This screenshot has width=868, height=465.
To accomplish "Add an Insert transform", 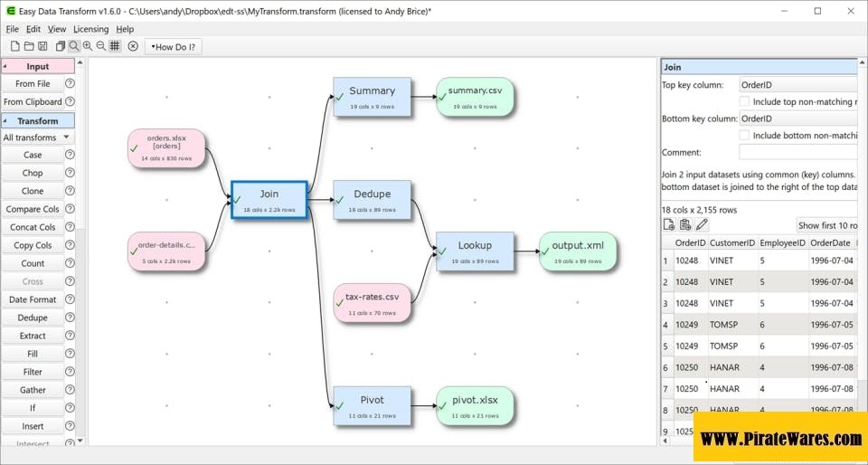I will 33,426.
